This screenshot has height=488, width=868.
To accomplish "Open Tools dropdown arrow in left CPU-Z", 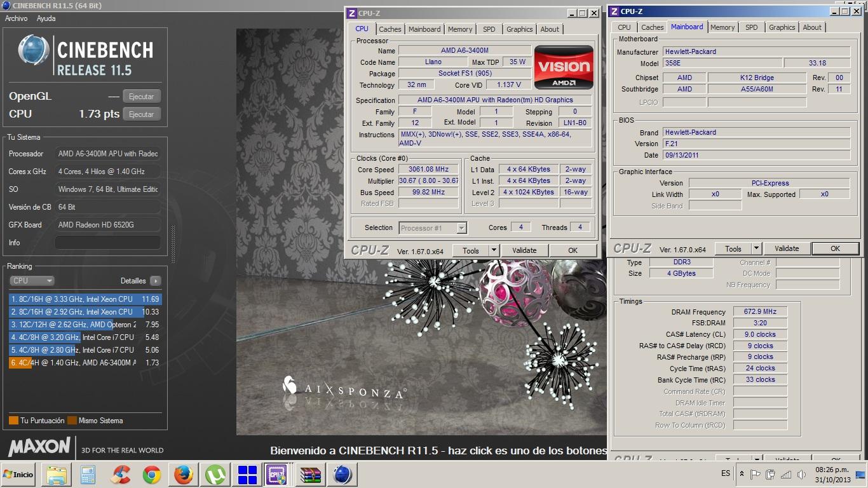I will (x=494, y=250).
